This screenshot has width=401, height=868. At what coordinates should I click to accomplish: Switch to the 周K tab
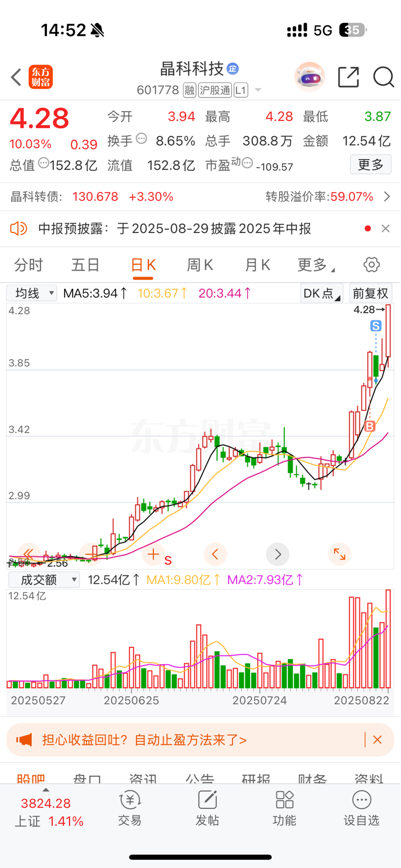pyautogui.click(x=200, y=265)
